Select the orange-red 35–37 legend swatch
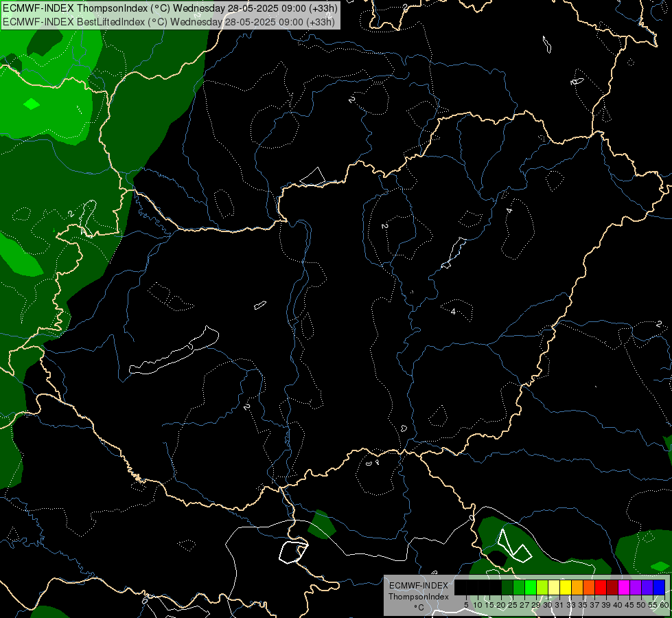 [x=589, y=587]
